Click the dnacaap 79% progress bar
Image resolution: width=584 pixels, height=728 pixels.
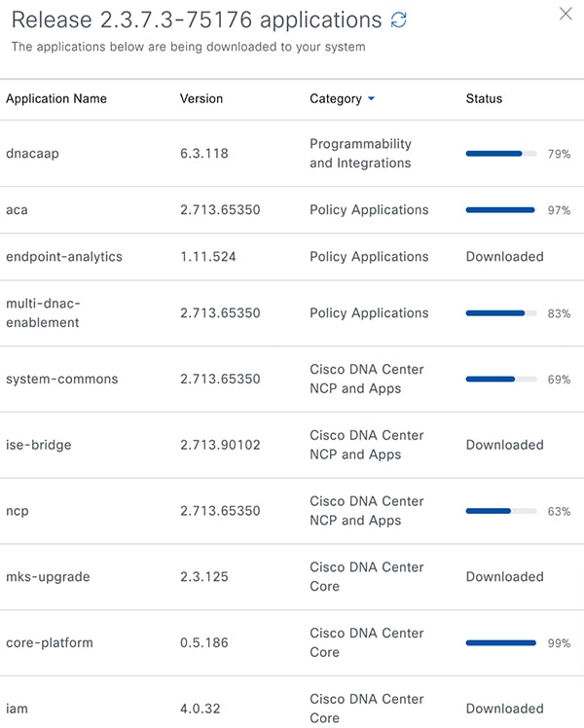tap(501, 154)
